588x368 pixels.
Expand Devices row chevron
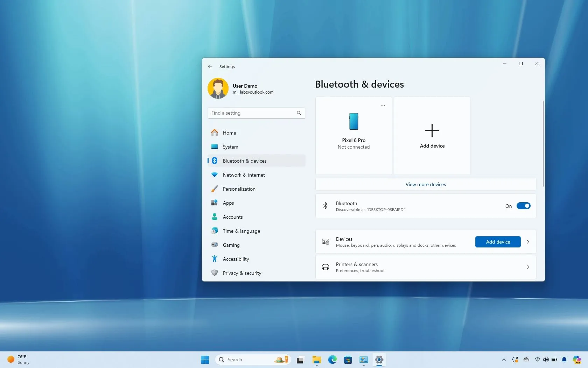click(x=528, y=242)
